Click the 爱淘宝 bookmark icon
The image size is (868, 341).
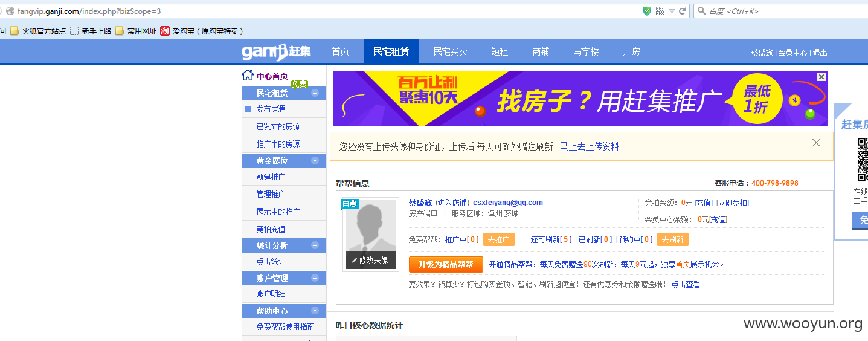point(165,31)
